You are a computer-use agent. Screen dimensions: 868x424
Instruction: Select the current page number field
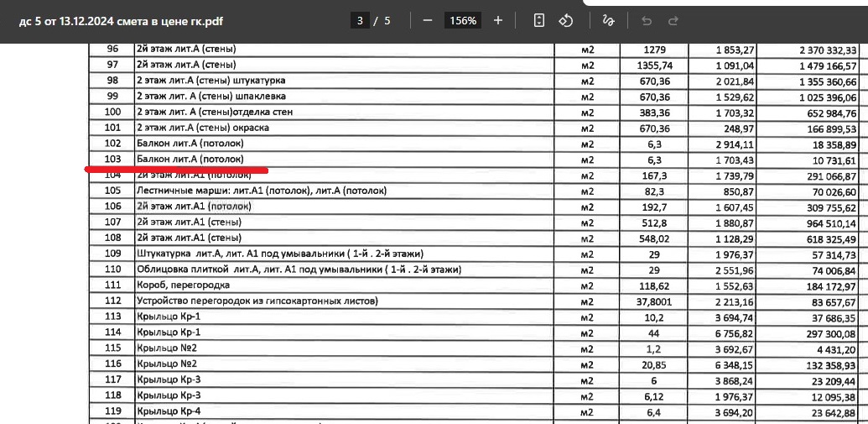360,21
